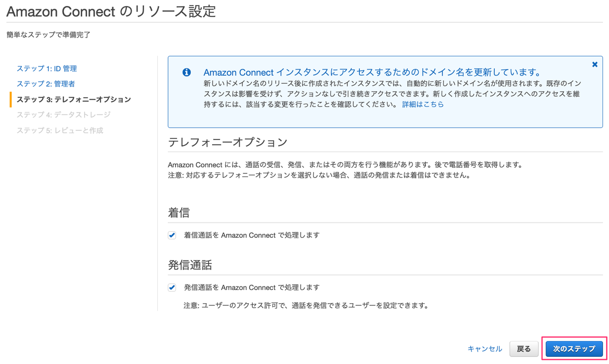Click the blue info icon in banner
This screenshot has height=364, width=609.
(x=186, y=72)
